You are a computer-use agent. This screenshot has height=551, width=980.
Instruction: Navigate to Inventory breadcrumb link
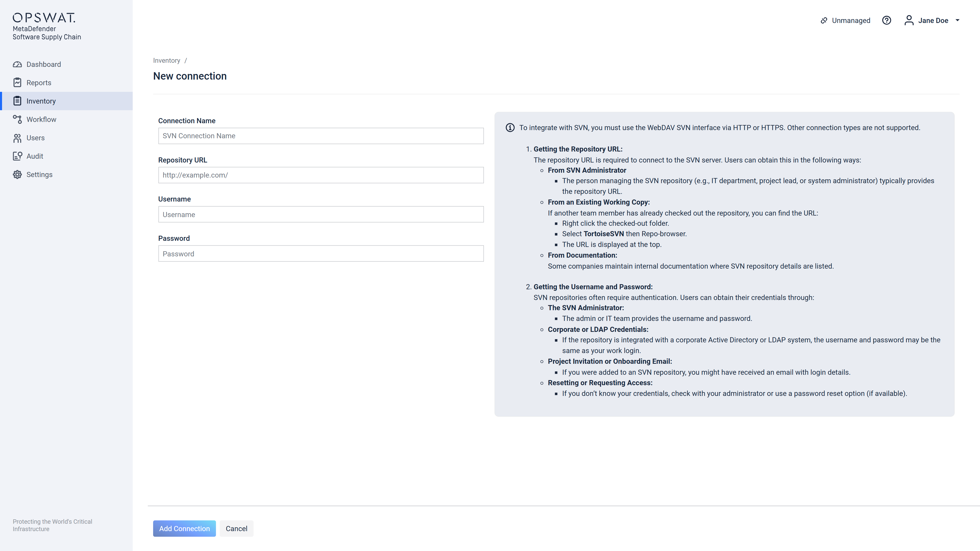coord(166,60)
